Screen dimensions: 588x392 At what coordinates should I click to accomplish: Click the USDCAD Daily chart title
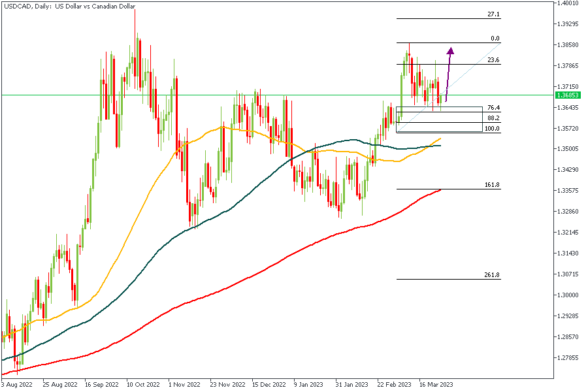point(69,6)
